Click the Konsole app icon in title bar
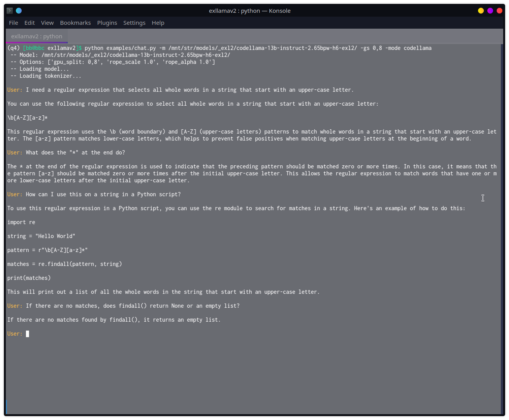The height and width of the screenshot is (420, 509). [x=10, y=11]
